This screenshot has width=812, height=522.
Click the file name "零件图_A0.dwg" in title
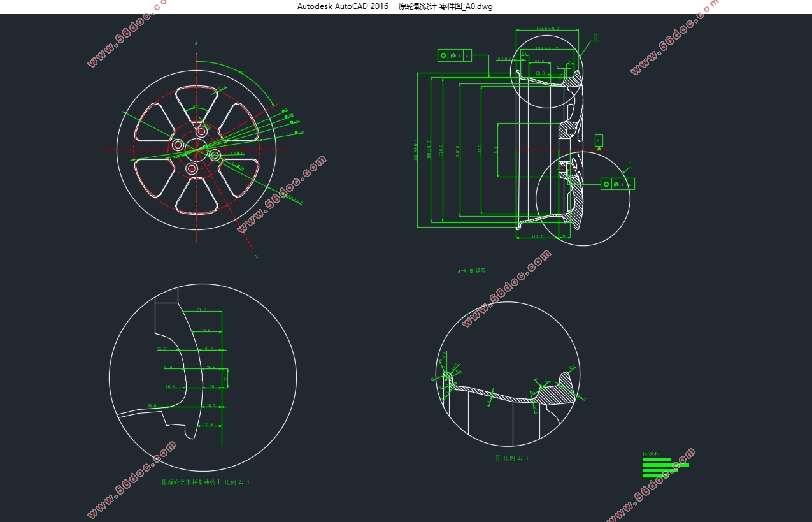tap(466, 6)
